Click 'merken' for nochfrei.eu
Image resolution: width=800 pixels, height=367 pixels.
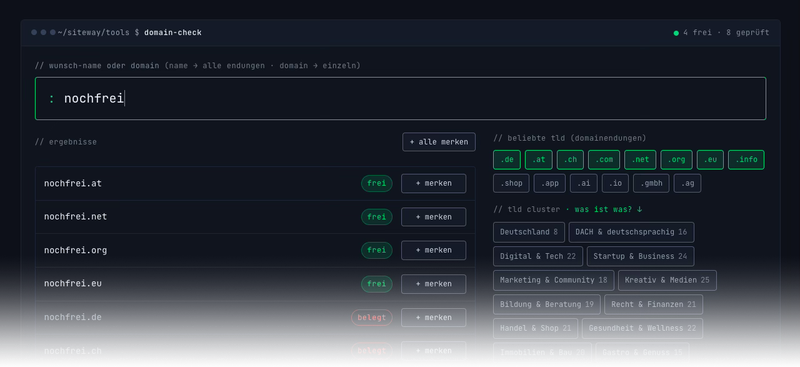(x=433, y=284)
